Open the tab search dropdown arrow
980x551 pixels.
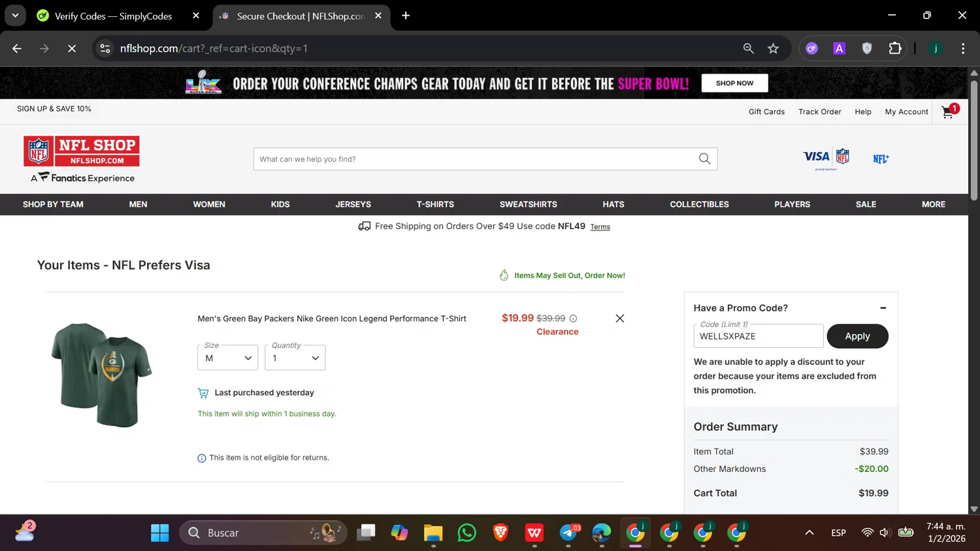tap(15, 16)
